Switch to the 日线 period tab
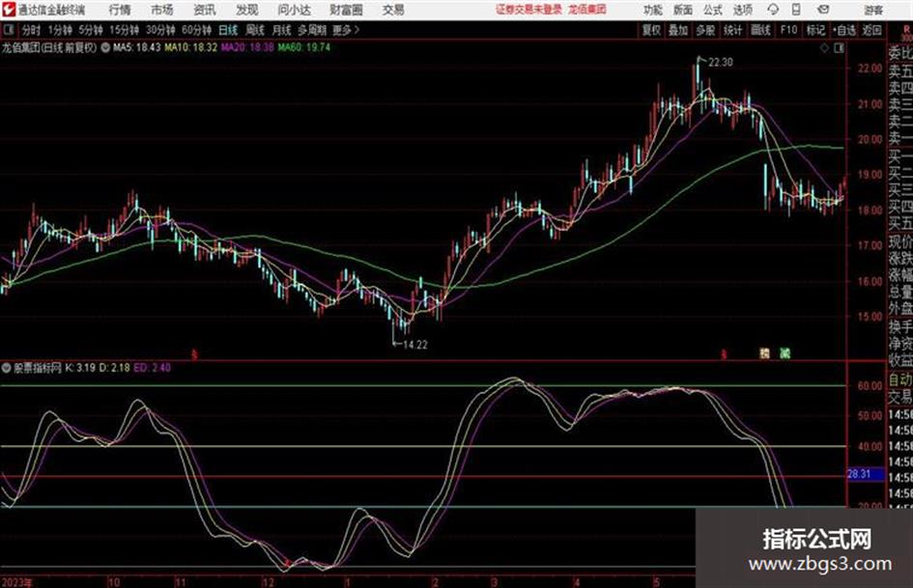 click(228, 30)
